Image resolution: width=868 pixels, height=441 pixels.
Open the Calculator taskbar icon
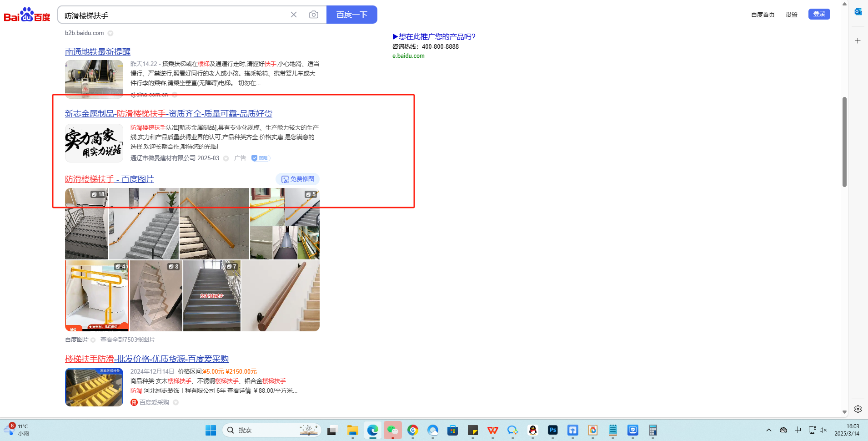(653, 430)
